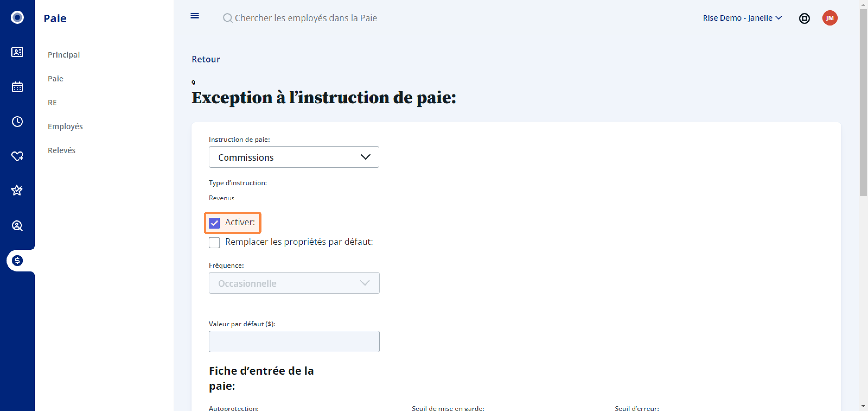Expand the Rise Demo - Janelle account menu
This screenshot has width=868, height=411.
[742, 18]
